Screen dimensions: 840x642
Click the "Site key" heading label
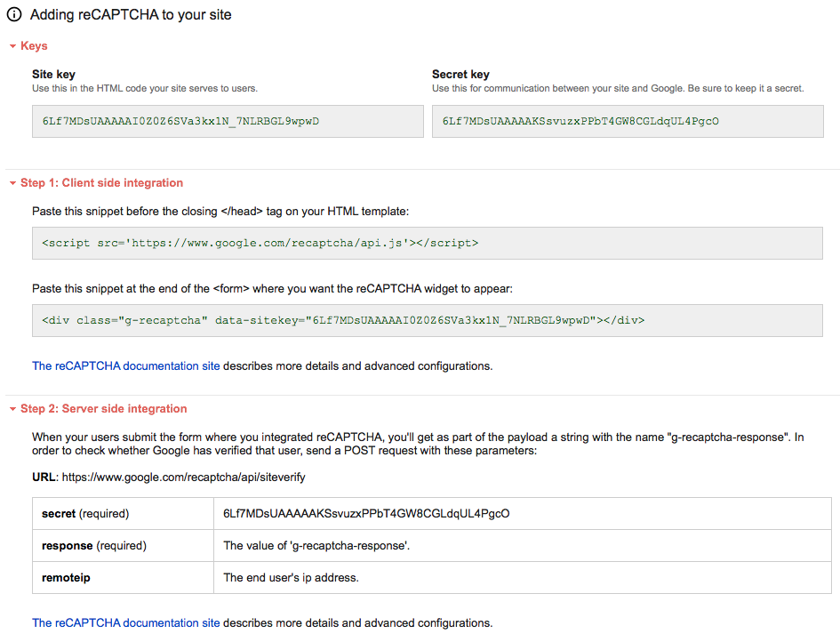(53, 75)
